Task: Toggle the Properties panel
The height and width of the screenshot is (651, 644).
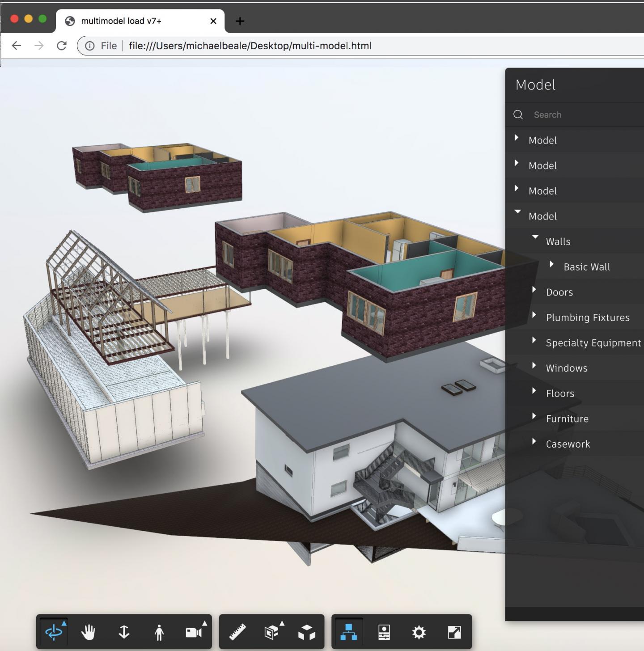Action: pyautogui.click(x=384, y=632)
